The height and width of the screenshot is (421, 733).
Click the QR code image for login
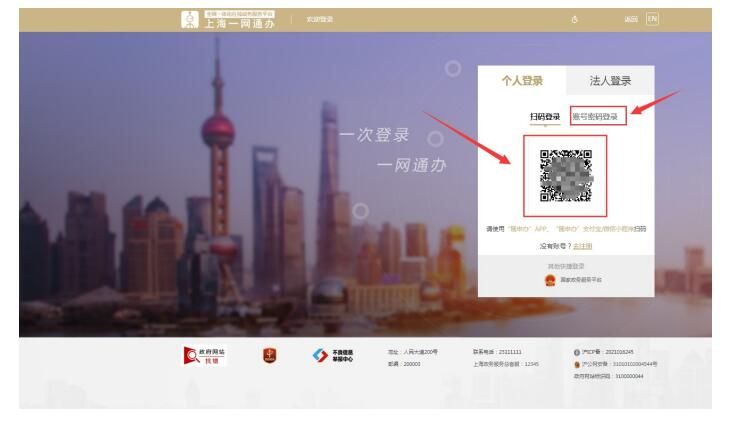coord(566,176)
